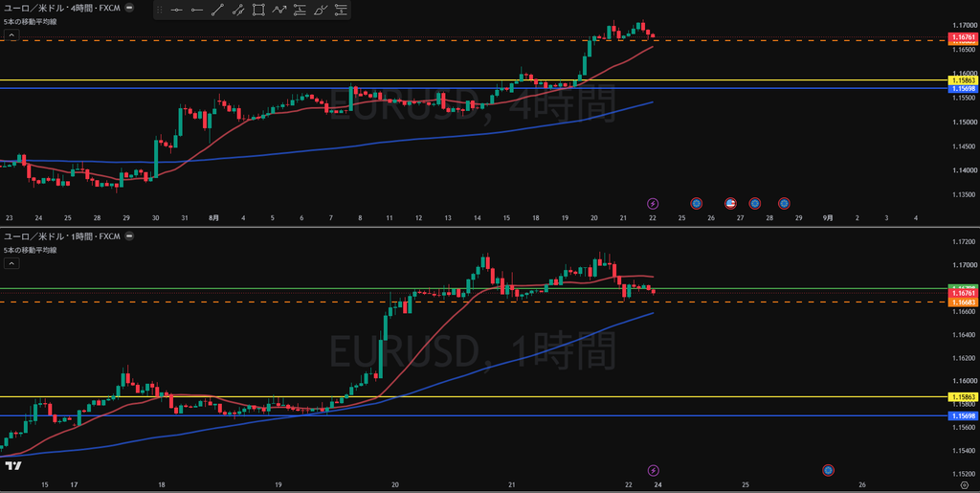Collapse the 4-hour chart indicator legend

[x=11, y=35]
